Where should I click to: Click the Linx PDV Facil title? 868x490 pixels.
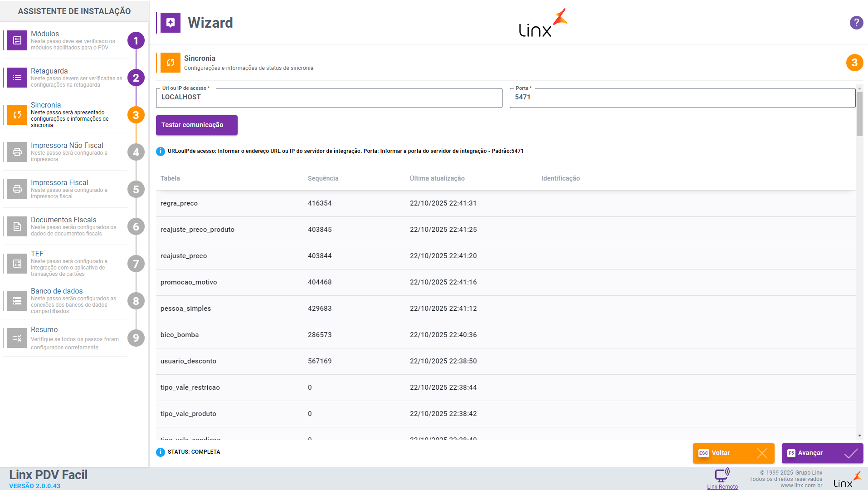(49, 475)
